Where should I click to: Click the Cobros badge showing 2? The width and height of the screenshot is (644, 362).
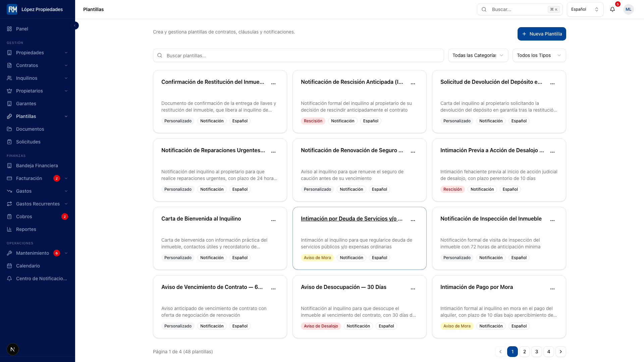(65, 217)
